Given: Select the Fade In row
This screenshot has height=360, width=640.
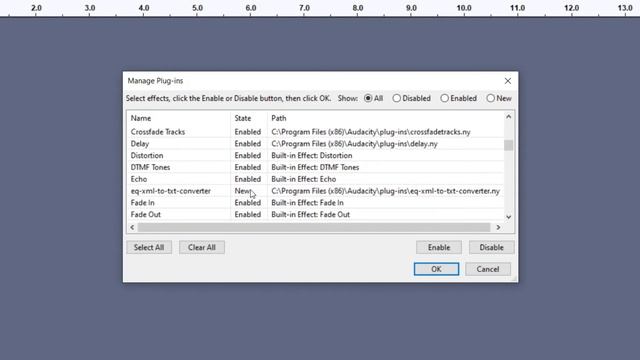Looking at the screenshot, I should 316,203.
